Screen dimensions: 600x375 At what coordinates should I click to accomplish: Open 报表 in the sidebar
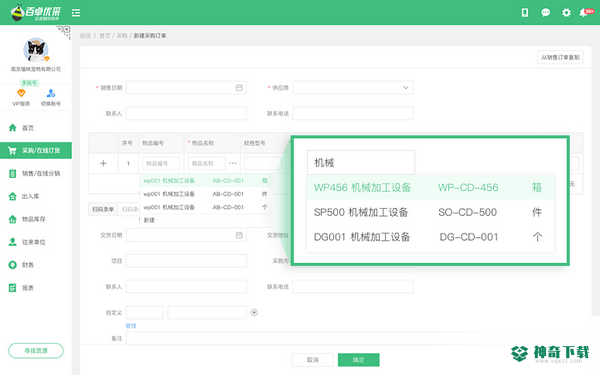coord(36,288)
